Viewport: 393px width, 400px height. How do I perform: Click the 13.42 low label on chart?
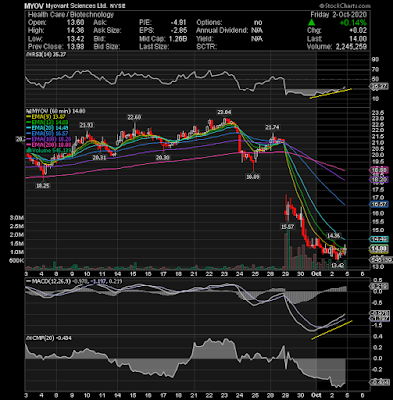coord(337,266)
